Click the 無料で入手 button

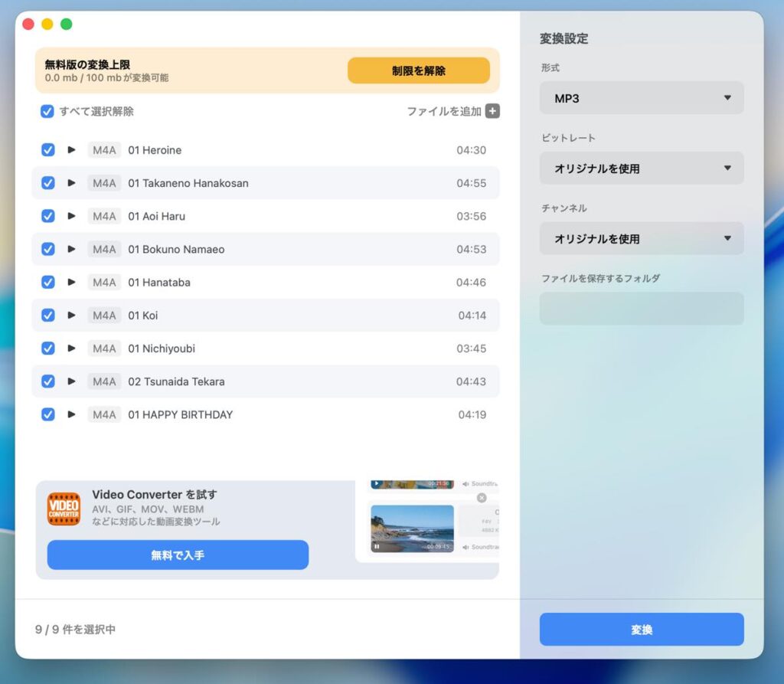click(178, 555)
